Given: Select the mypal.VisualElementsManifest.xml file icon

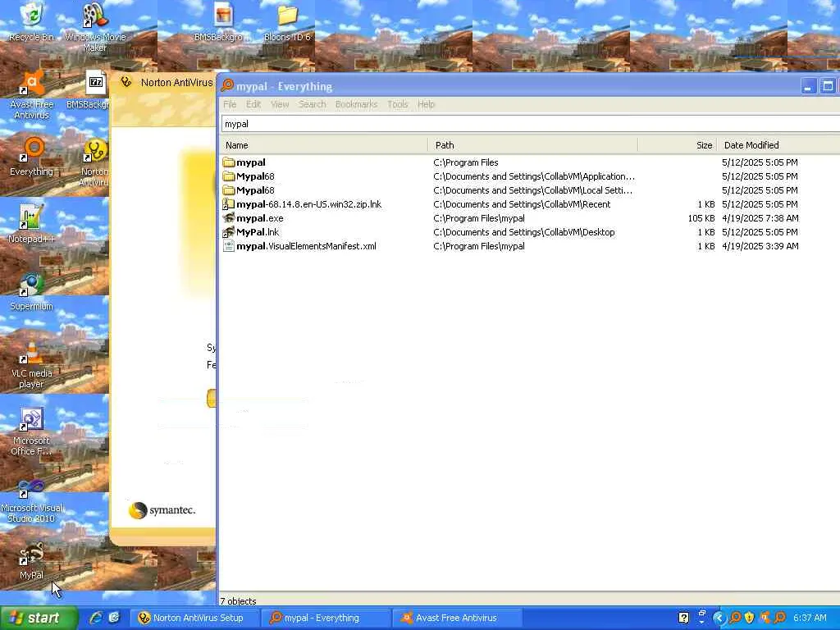Looking at the screenshot, I should coord(229,246).
